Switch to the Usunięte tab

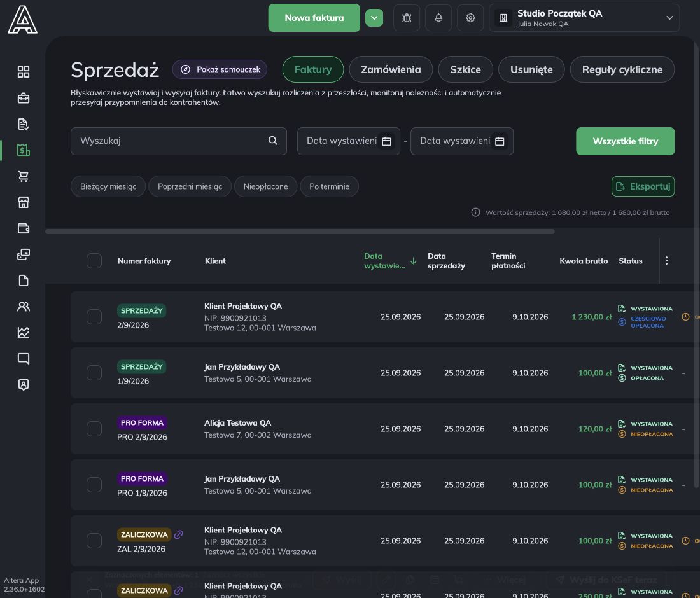point(531,69)
